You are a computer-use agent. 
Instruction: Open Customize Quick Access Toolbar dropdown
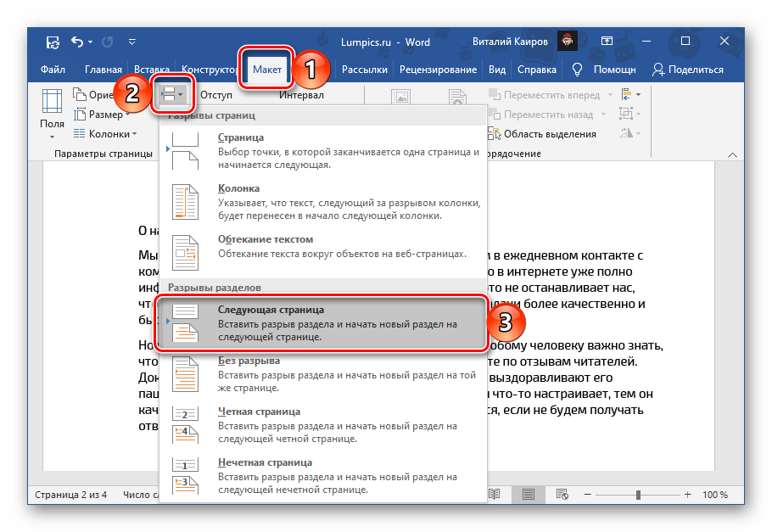point(132,42)
